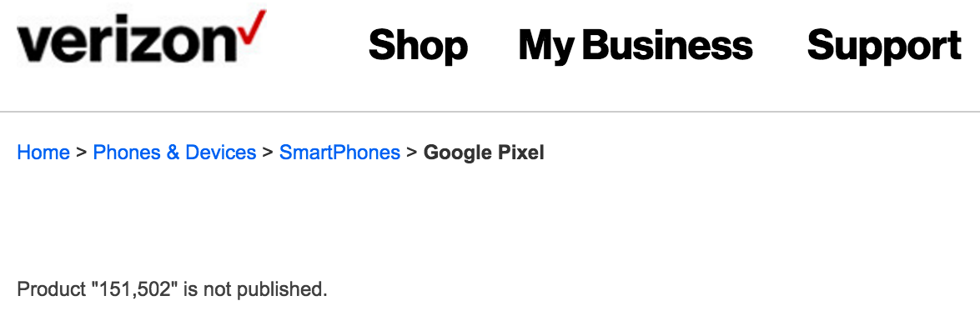Click the word "Devices" in the breadcrumb
The height and width of the screenshot is (321, 980).
tap(221, 153)
